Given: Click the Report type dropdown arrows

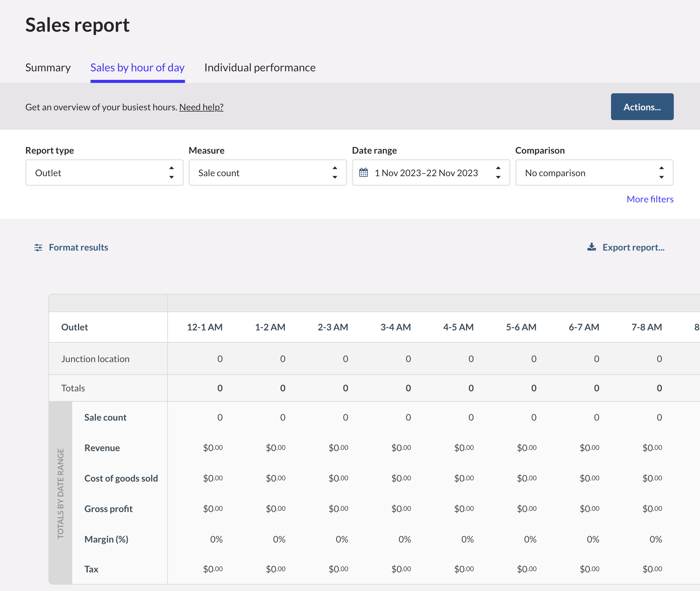Looking at the screenshot, I should pyautogui.click(x=172, y=173).
